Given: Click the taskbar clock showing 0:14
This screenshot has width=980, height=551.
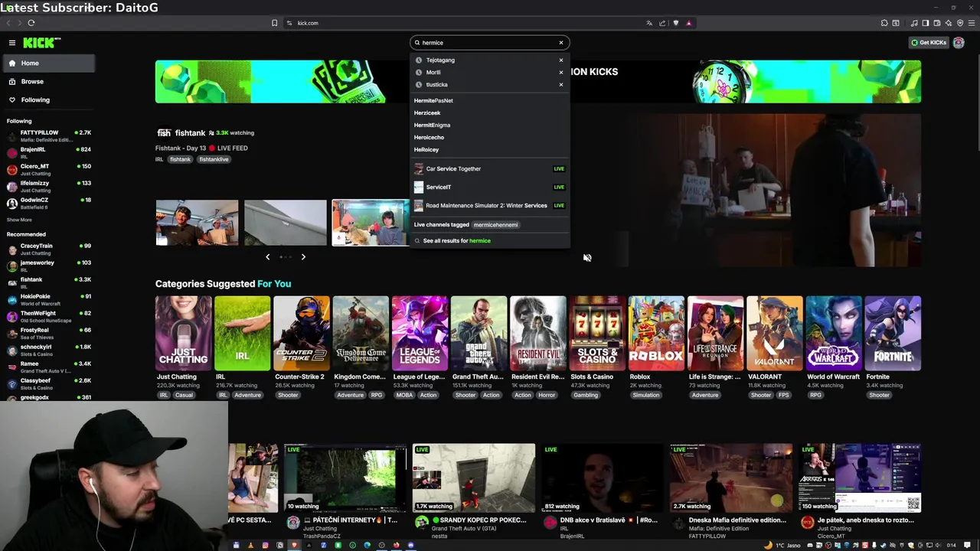Looking at the screenshot, I should click(x=952, y=545).
